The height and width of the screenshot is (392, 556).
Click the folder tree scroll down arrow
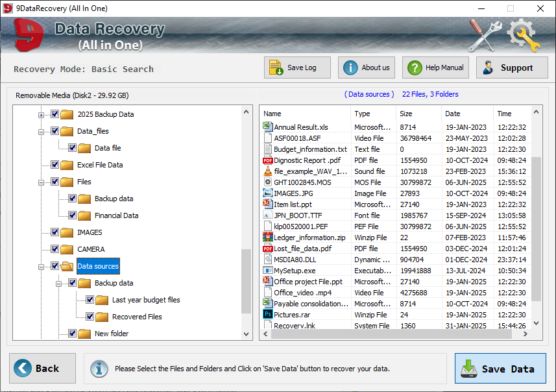[246, 334]
